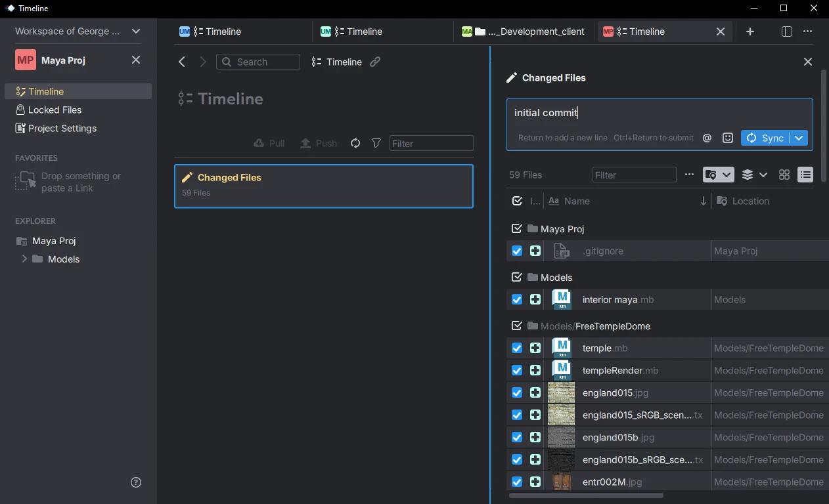
Task: Toggle the Maya Proj group checkbox
Action: [x=517, y=228]
